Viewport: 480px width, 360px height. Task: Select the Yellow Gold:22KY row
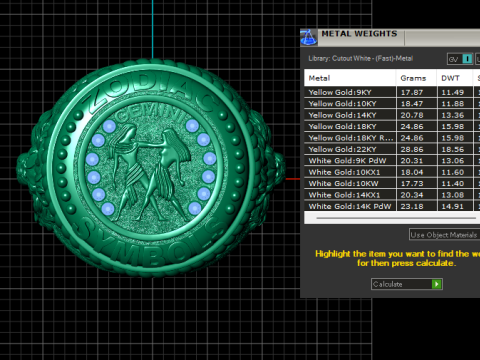pos(392,149)
